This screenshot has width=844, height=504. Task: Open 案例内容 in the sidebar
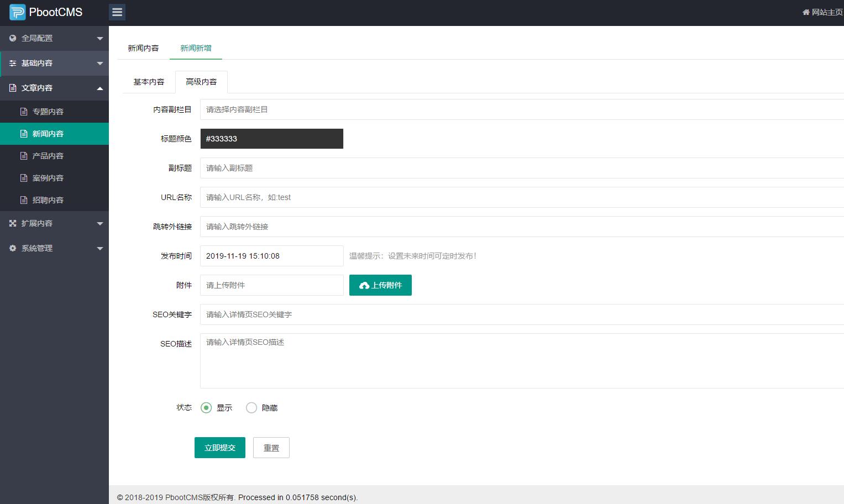point(54,178)
